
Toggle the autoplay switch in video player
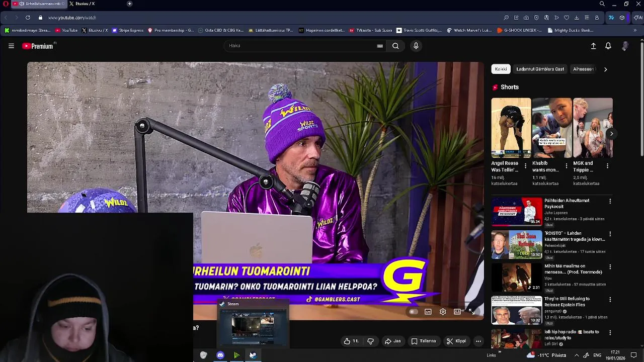[x=413, y=312]
